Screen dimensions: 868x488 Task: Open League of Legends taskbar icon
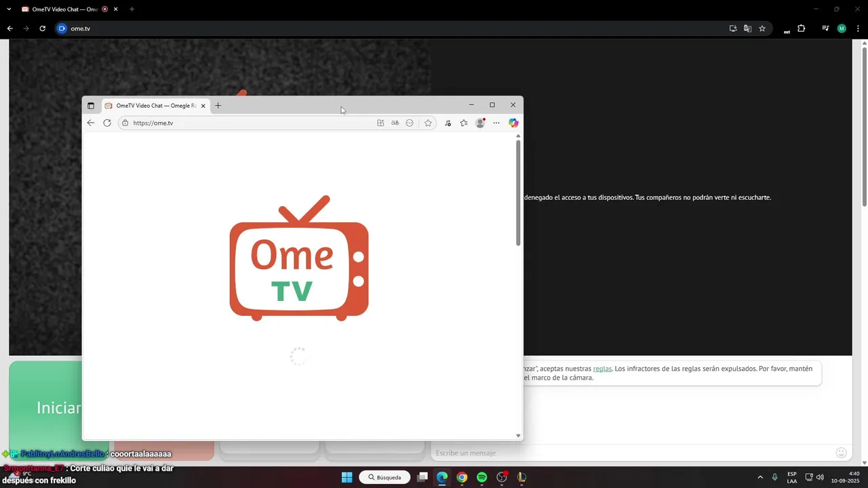tap(521, 477)
